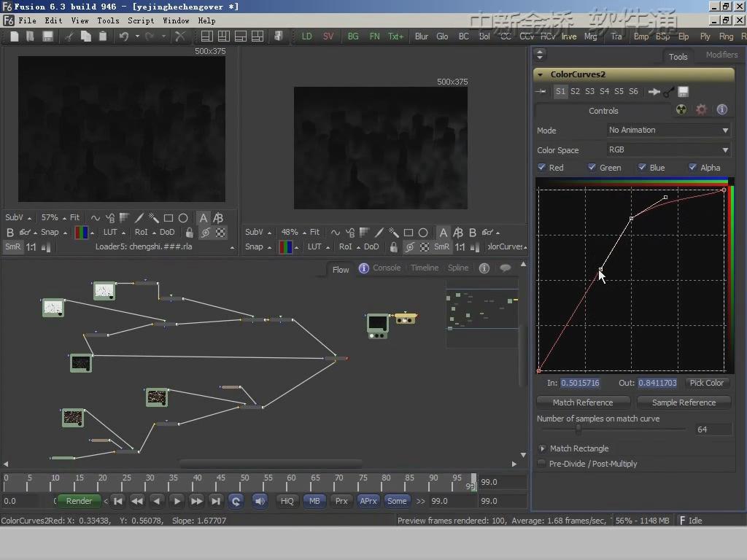Viewport: 747px width, 560px height.
Task: Click the Out value field 0.8411703
Action: (657, 383)
